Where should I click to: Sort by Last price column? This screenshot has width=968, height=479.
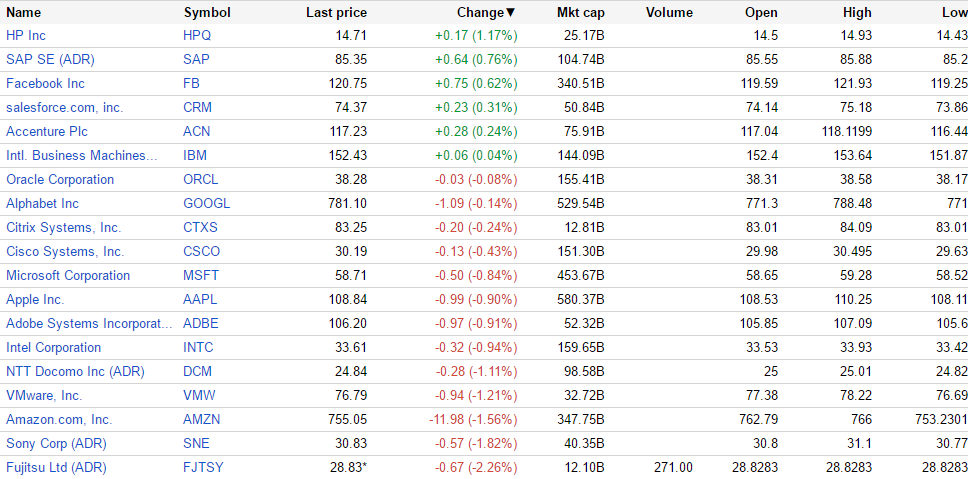coord(336,13)
